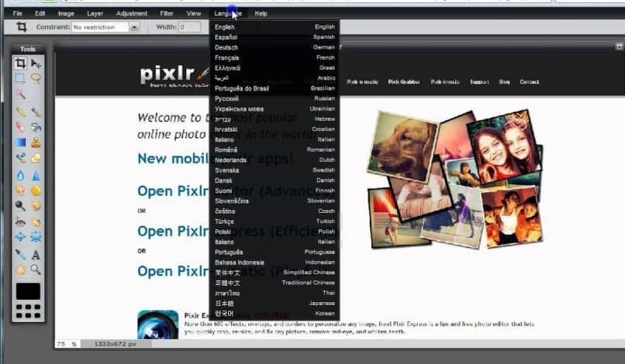Select the Dodge tool

pos(20,205)
